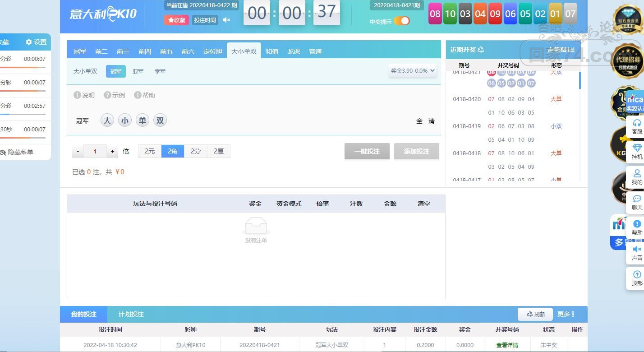
Task: Open 挂机 diamond icon in sidebar
Action: [637, 148]
